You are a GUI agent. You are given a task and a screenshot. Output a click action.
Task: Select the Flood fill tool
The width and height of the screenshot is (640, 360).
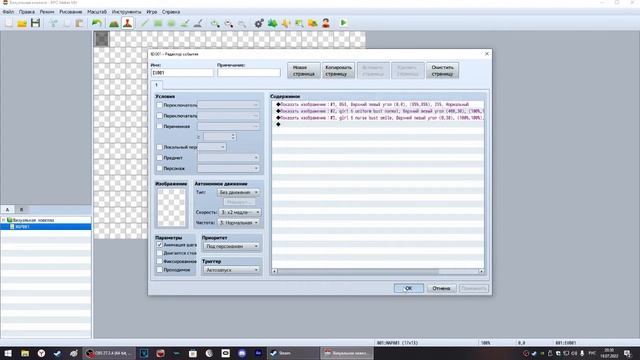pos(184,23)
